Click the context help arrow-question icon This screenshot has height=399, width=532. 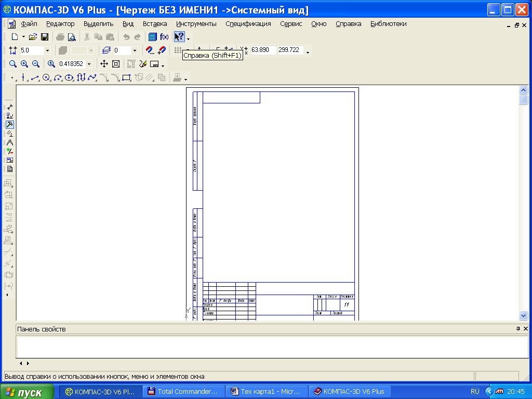point(179,37)
